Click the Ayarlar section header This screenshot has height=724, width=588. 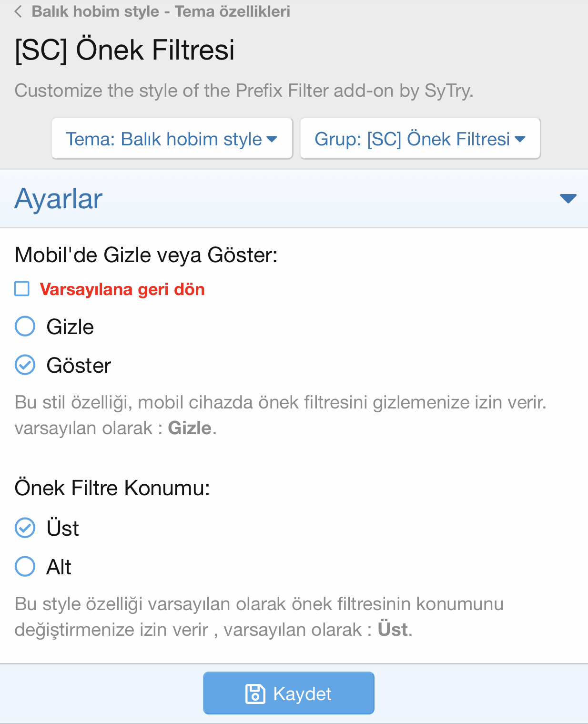[294, 198]
